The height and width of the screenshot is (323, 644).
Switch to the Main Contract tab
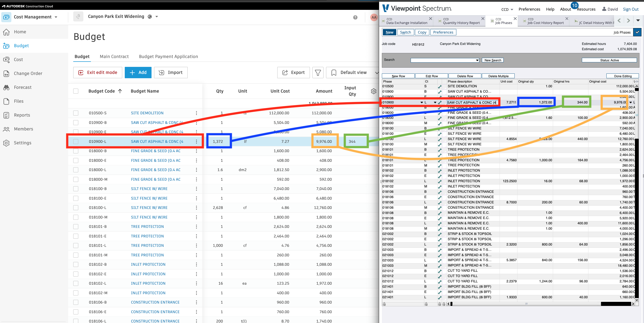(114, 57)
